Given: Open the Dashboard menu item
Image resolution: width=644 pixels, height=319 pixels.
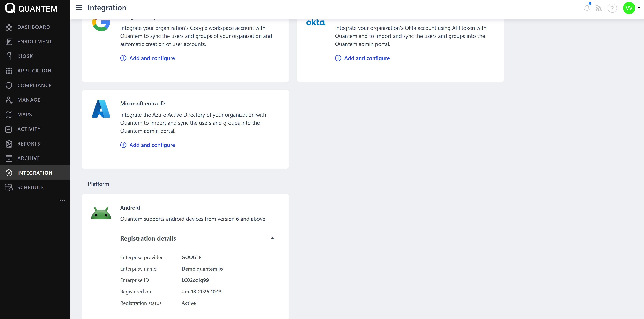Looking at the screenshot, I should [33, 27].
